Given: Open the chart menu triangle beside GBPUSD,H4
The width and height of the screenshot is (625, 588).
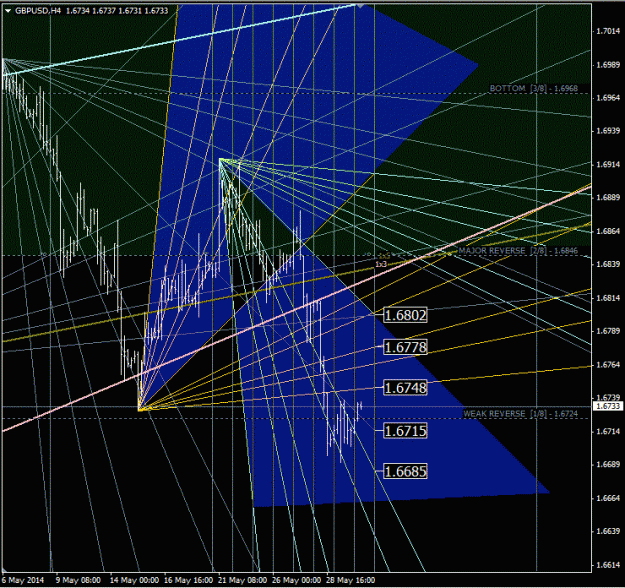Looking at the screenshot, I should [8, 11].
